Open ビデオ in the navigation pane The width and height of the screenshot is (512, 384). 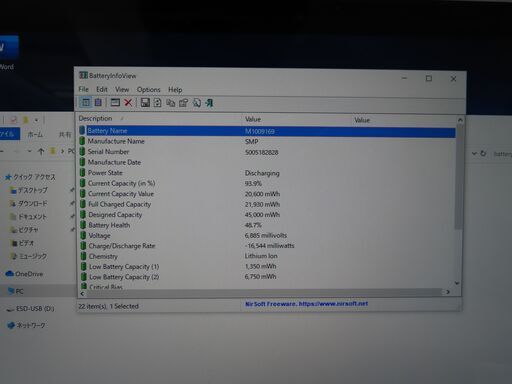23,243
